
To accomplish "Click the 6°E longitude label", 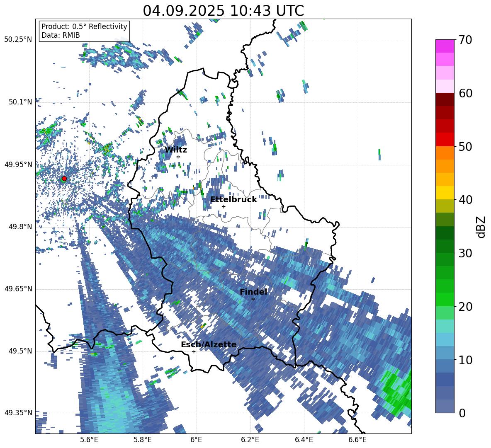I will pyautogui.click(x=196, y=440).
